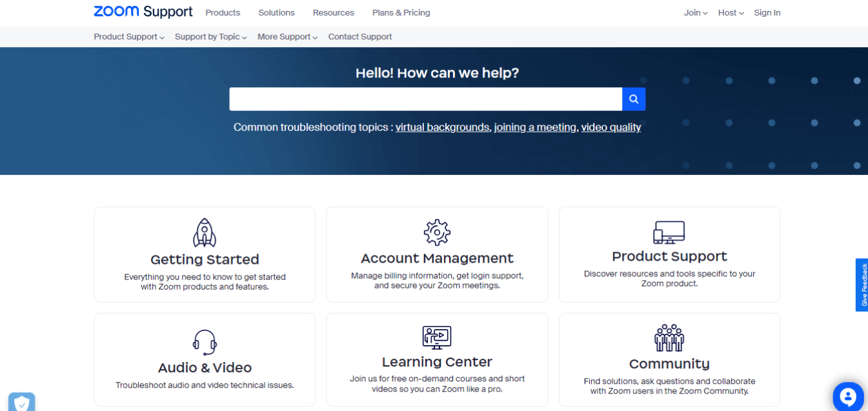
Task: Click the Zoom Support logo
Action: point(143,12)
